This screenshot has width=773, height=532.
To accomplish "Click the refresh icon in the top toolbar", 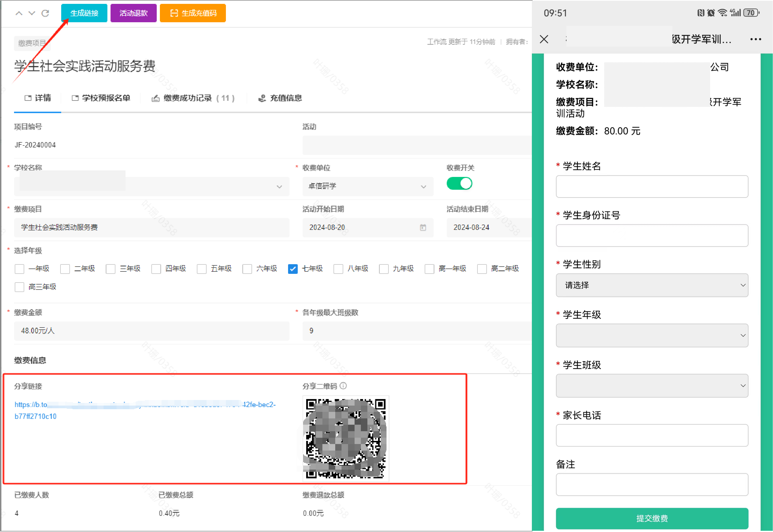I will [46, 13].
